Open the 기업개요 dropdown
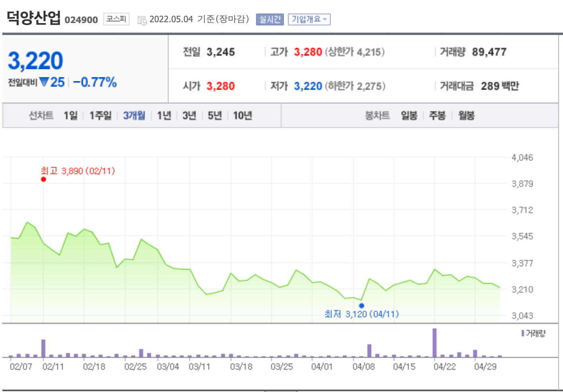This screenshot has width=563, height=392. (309, 19)
